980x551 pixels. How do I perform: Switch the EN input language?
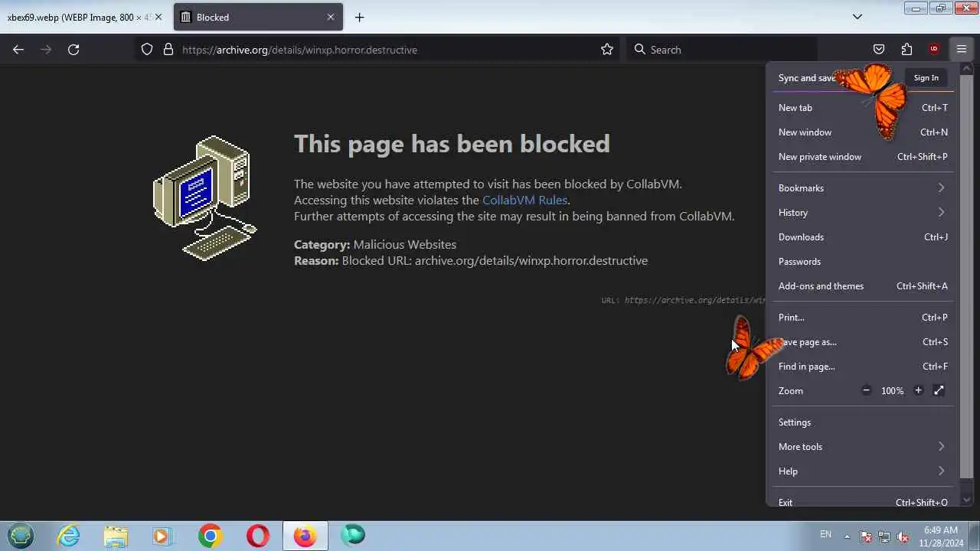coord(825,535)
